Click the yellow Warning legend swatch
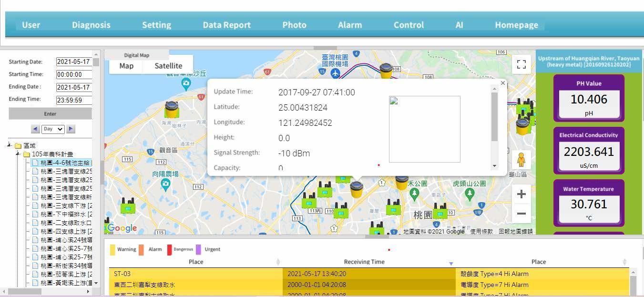Image resolution: width=644 pixels, height=297 pixels. 112,249
